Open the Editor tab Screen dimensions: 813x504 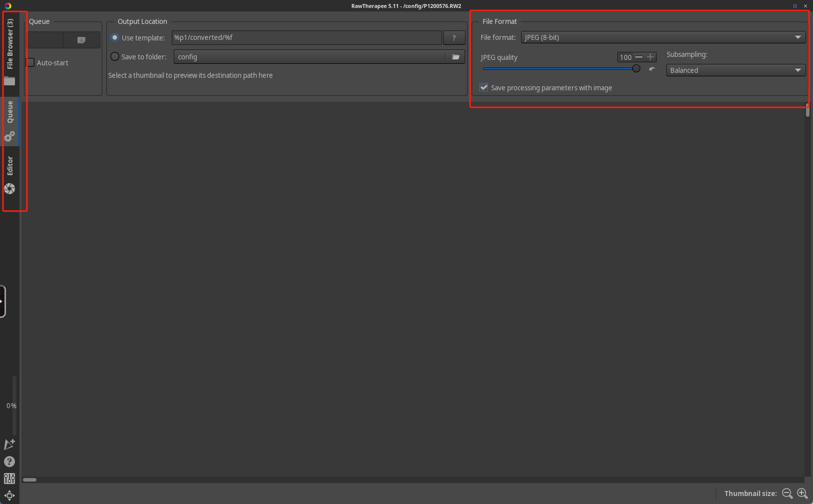(x=9, y=175)
